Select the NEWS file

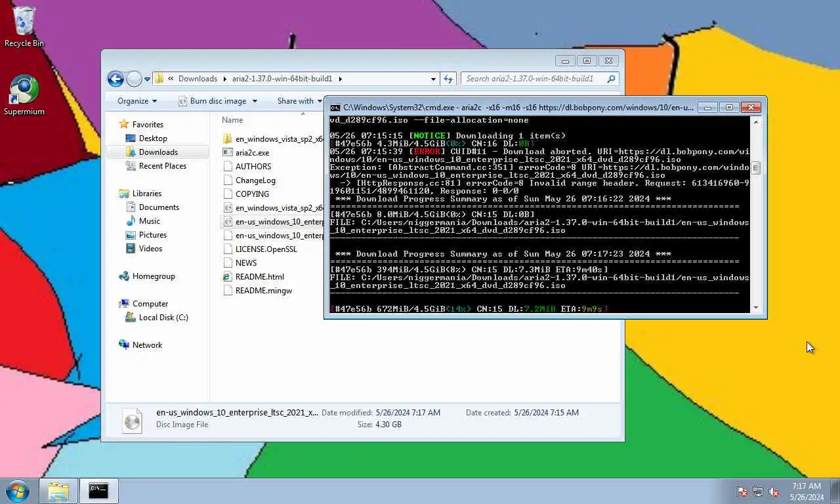(240, 263)
